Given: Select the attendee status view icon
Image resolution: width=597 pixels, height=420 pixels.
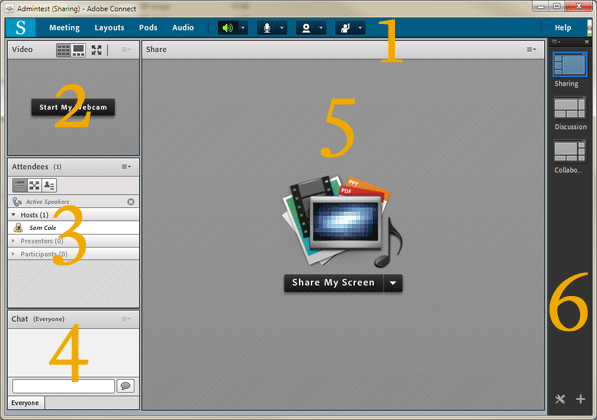Looking at the screenshot, I should click(49, 185).
